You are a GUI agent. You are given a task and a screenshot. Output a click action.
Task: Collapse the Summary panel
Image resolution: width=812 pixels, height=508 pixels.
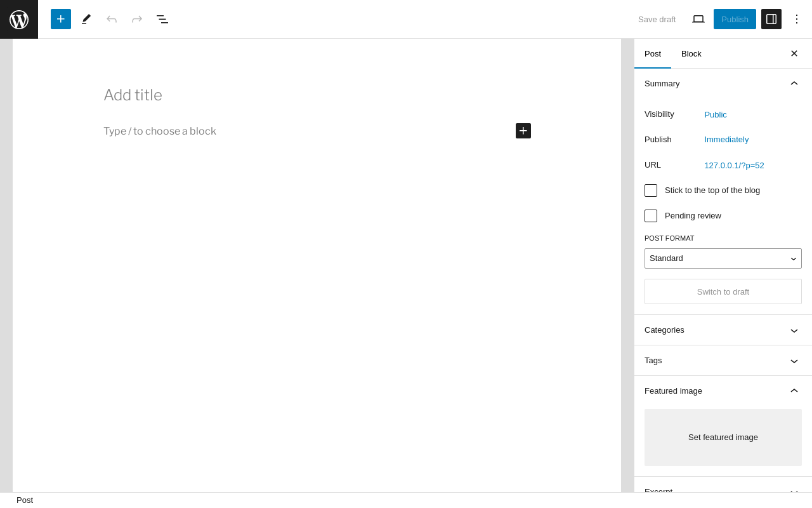723,84
